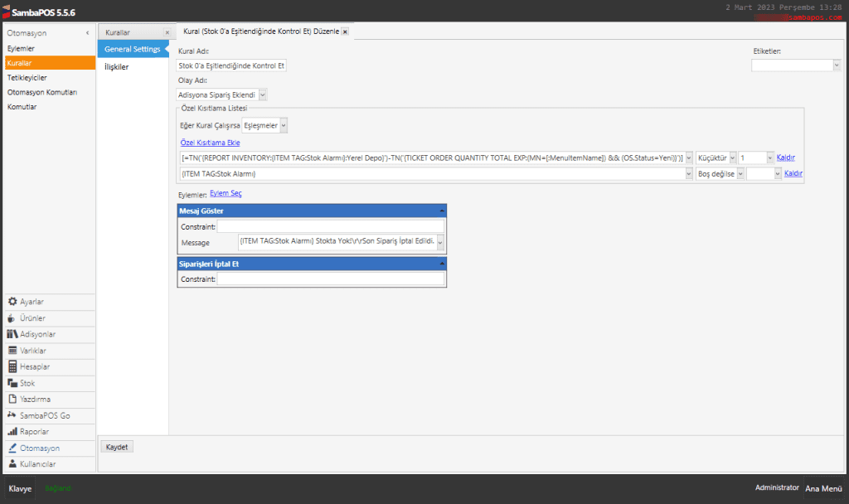Collapse the Siparişleri İptal Et panel

click(x=441, y=263)
